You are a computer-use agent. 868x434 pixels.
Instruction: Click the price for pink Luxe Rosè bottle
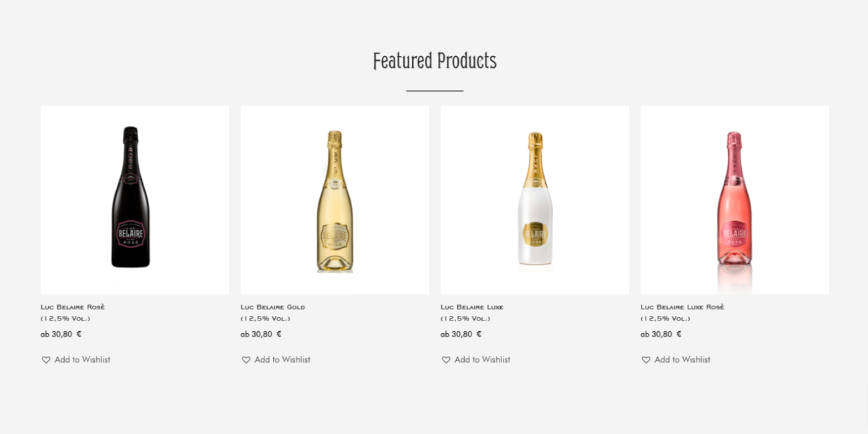661,334
